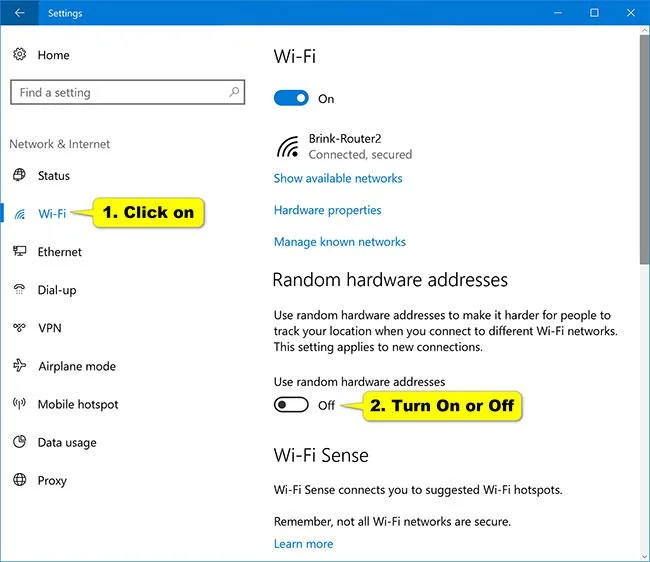
Task: Enable Use random hardware addresses toggle
Action: 291,405
